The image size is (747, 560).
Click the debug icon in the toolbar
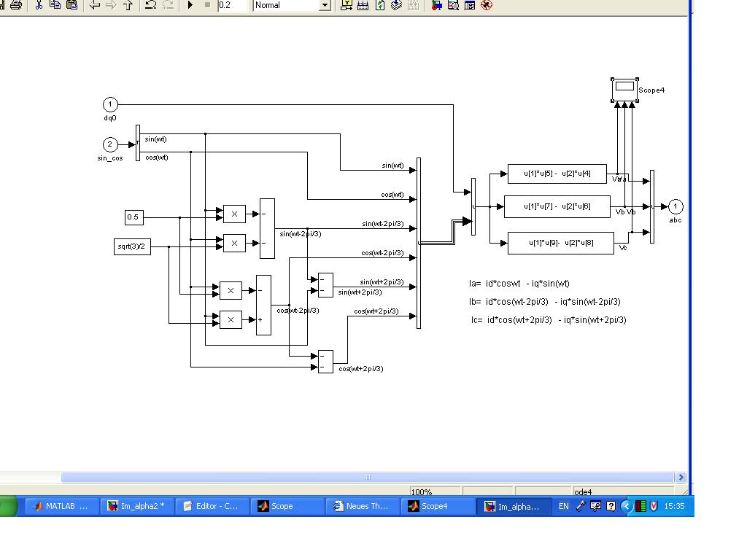487,5
